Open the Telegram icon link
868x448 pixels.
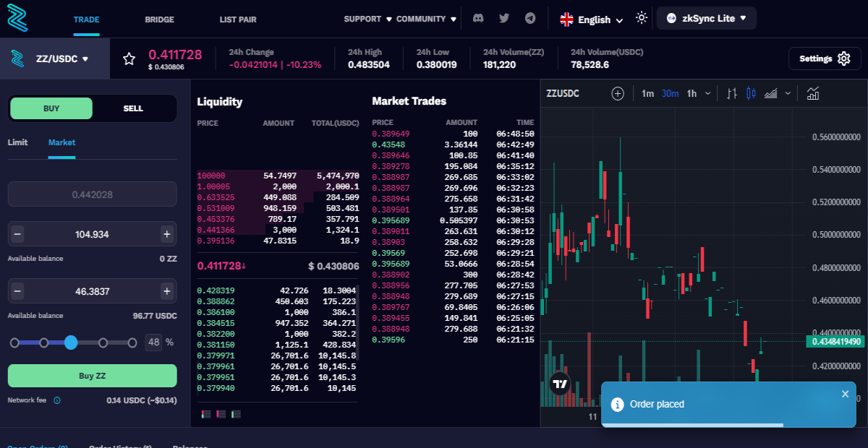pos(530,18)
